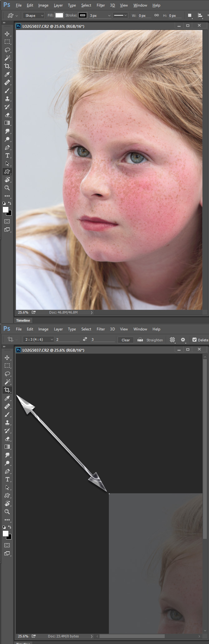Select the Pen tool in the top screenshot
Screen dimensions: 209x644
click(x=7, y=147)
